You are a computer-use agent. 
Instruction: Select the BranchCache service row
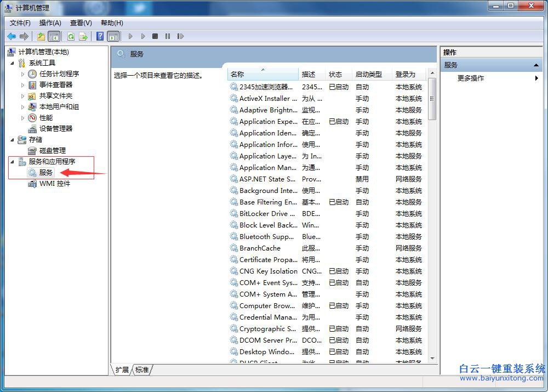260,248
